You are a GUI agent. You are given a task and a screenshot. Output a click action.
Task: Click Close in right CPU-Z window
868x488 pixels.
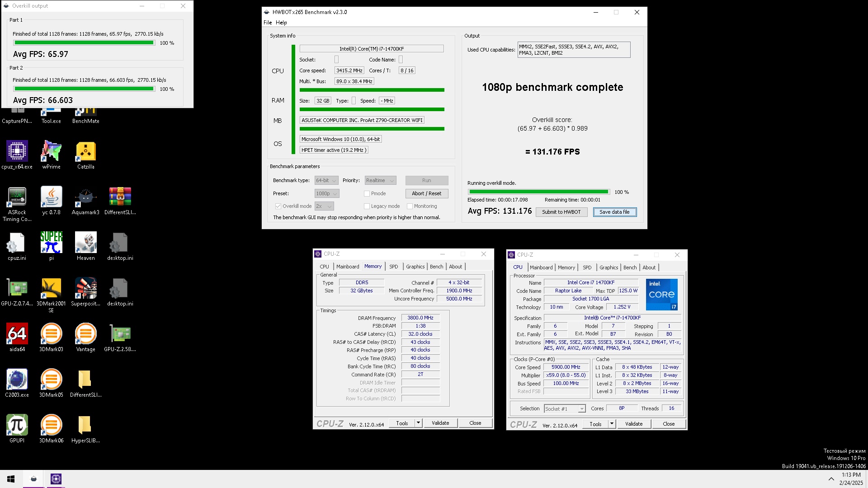tap(669, 424)
